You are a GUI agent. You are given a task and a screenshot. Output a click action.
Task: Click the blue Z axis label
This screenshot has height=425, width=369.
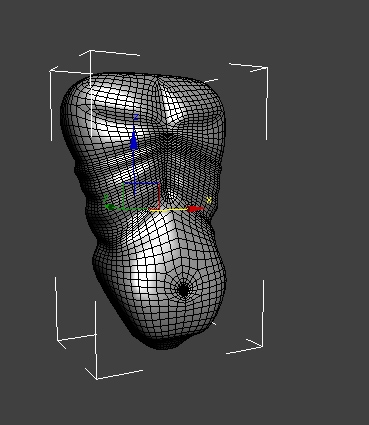(x=136, y=117)
